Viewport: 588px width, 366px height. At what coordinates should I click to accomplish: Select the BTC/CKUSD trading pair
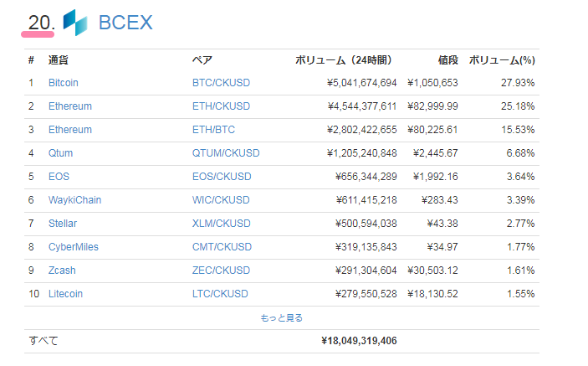(221, 83)
